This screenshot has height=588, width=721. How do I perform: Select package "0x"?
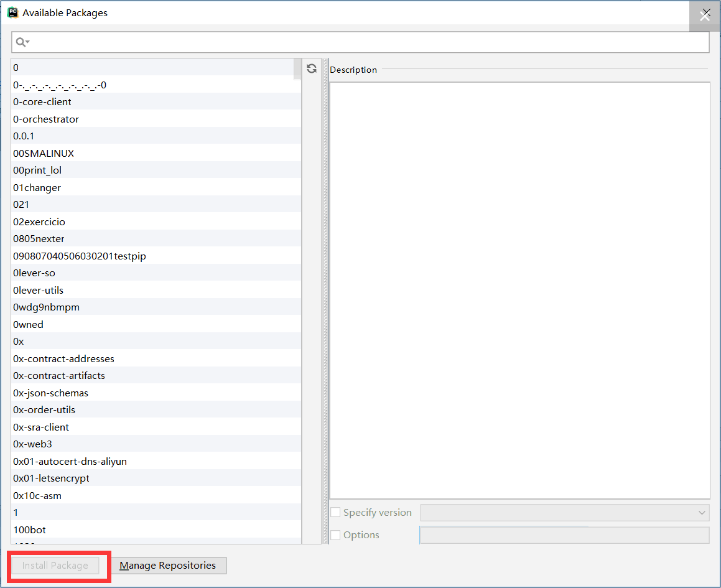point(156,342)
